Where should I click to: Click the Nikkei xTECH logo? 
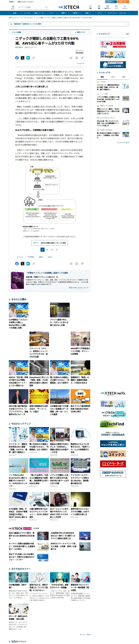pyautogui.click(x=69, y=7)
